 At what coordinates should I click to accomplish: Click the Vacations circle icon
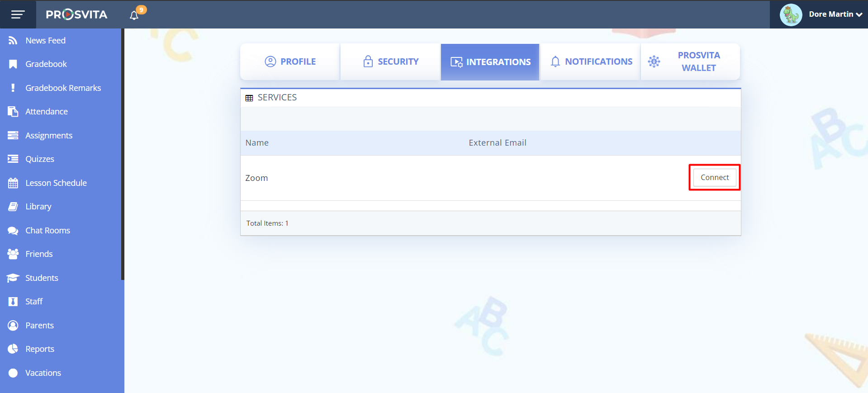click(13, 373)
